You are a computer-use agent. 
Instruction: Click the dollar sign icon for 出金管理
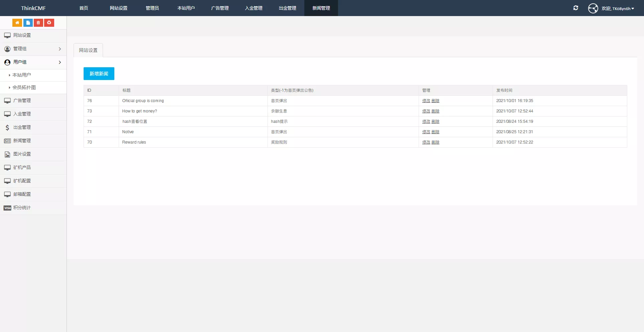click(7, 128)
